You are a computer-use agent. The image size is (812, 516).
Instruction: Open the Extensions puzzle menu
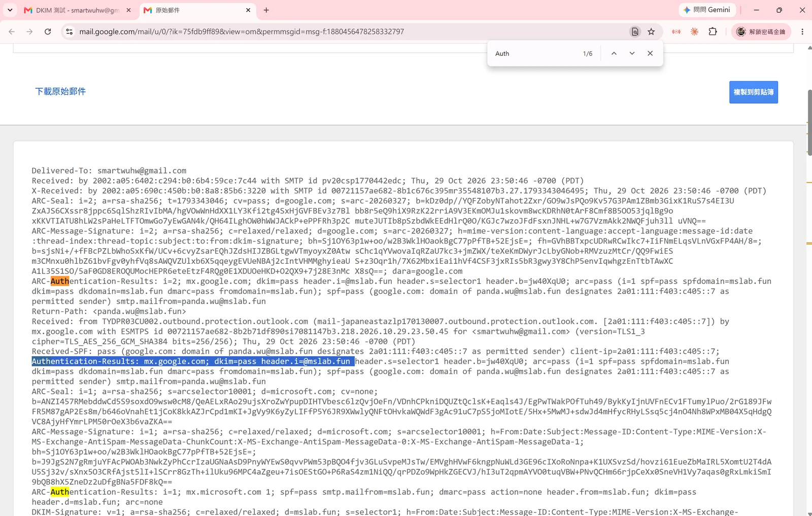(x=713, y=31)
